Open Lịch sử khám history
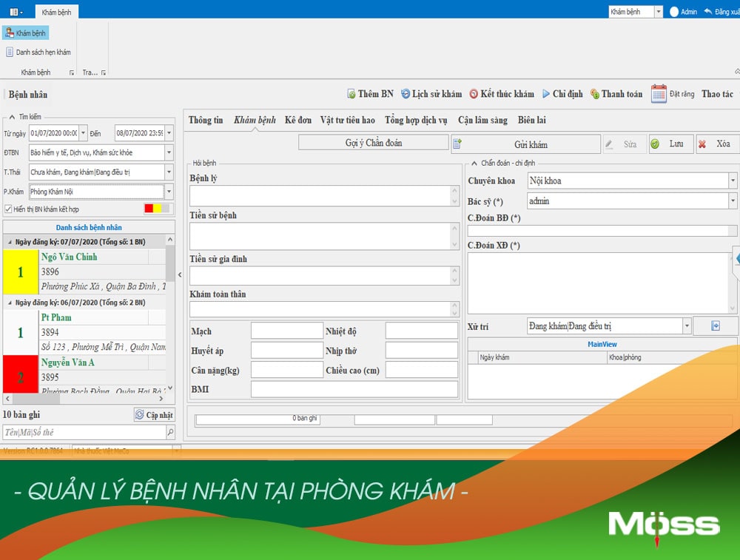 [x=406, y=94]
